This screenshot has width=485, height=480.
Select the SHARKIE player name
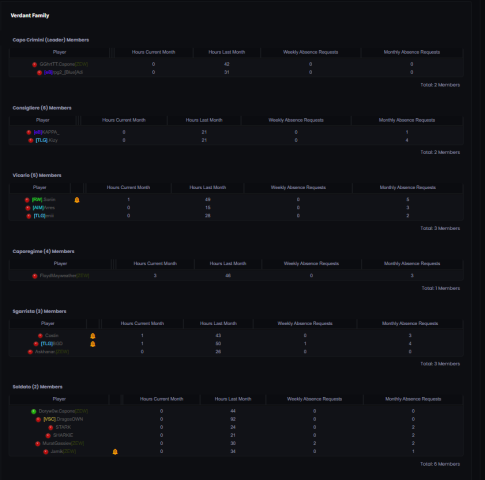coord(63,435)
